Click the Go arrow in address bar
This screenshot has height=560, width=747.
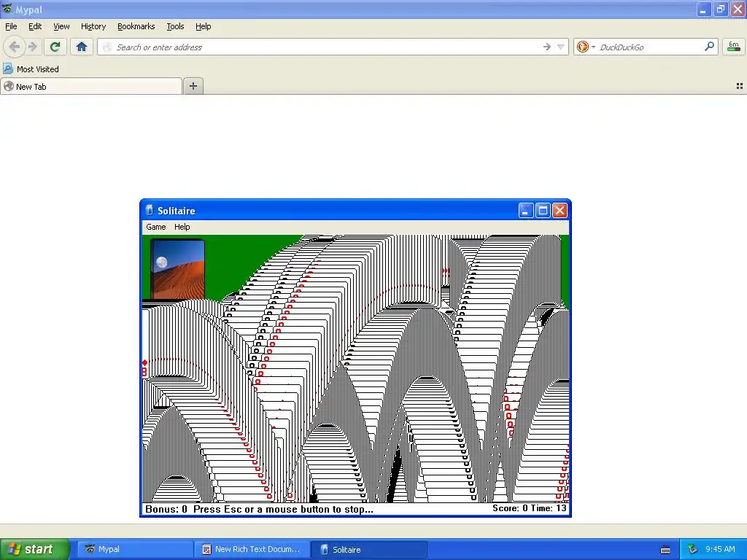click(x=547, y=47)
